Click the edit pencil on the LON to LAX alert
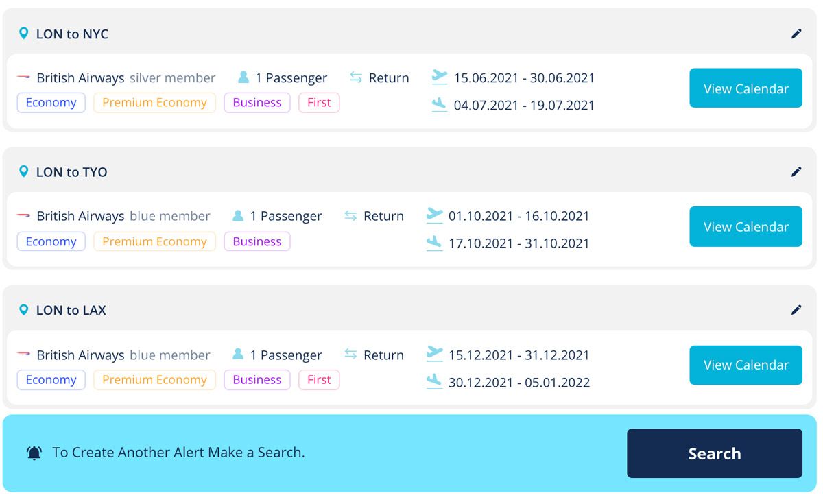823x504 pixels. (x=796, y=310)
